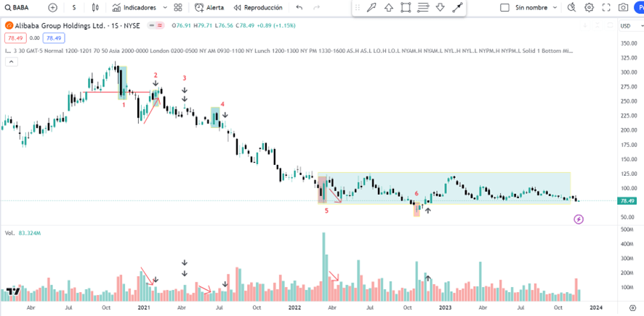Select the brush drawing tool in floating toolbar
The image size is (644, 316).
point(371,8)
